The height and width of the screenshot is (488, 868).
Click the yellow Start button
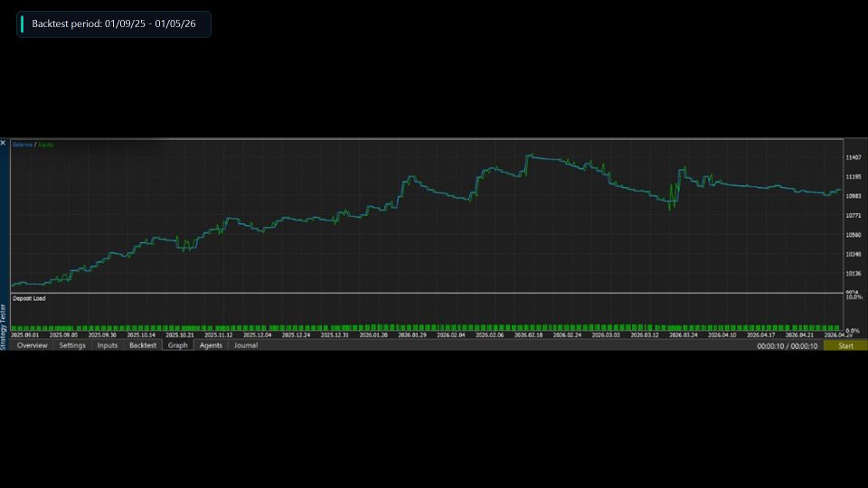[845, 346]
